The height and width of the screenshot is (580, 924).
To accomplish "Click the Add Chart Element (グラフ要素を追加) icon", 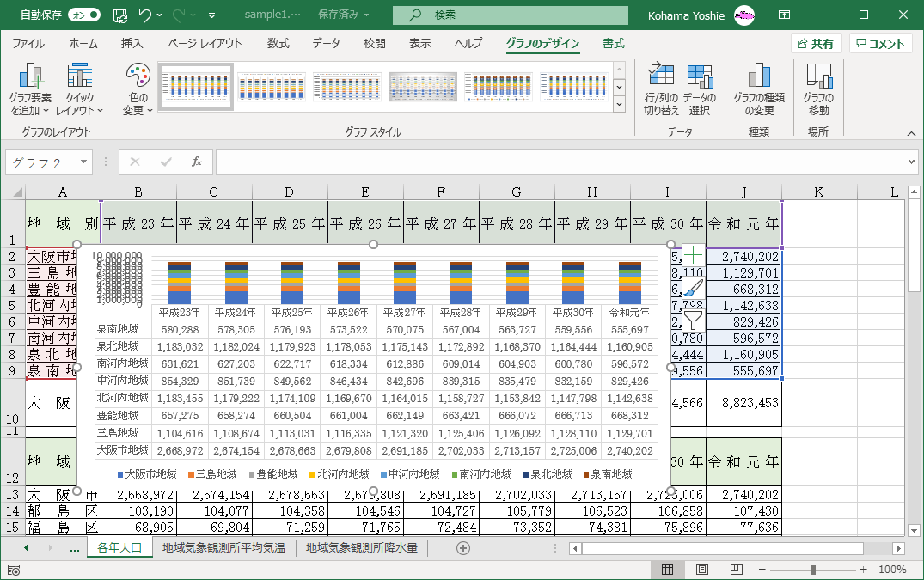I will 31,88.
